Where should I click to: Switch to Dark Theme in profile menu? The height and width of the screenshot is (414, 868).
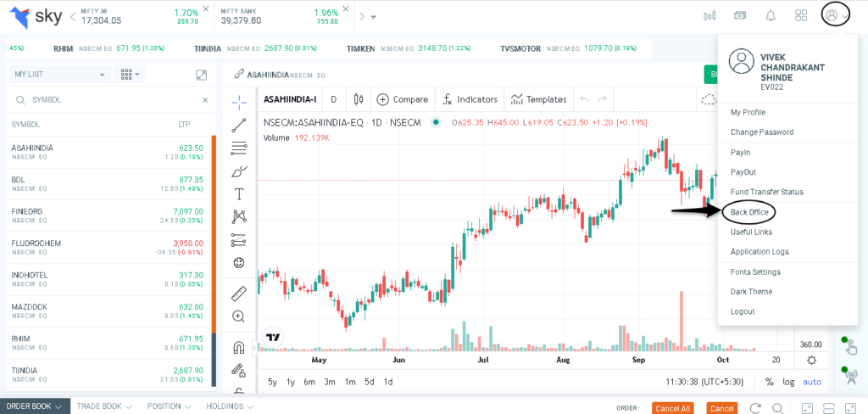751,292
